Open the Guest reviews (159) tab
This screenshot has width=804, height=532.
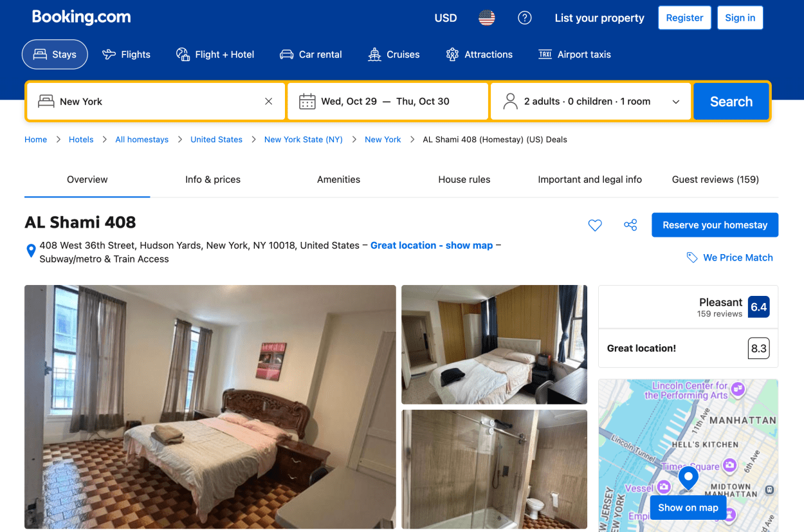(x=715, y=179)
